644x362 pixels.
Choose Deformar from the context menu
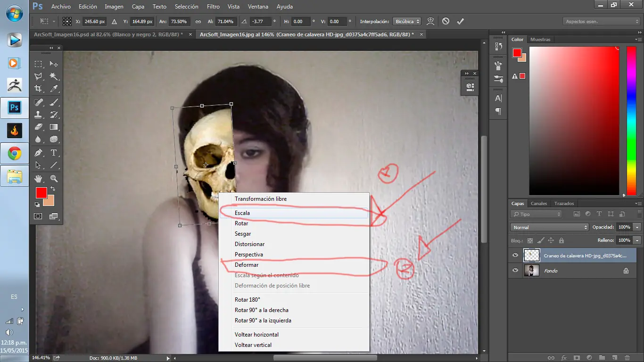pyautogui.click(x=247, y=265)
